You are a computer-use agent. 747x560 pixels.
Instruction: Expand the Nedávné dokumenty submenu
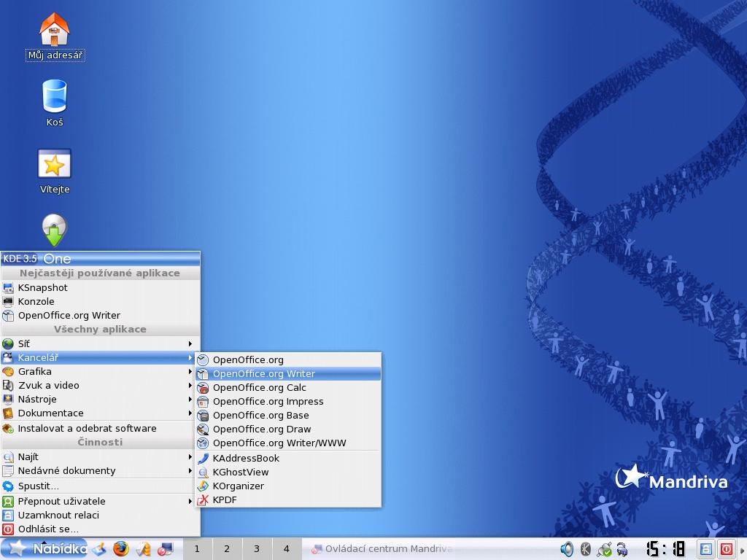pyautogui.click(x=101, y=470)
